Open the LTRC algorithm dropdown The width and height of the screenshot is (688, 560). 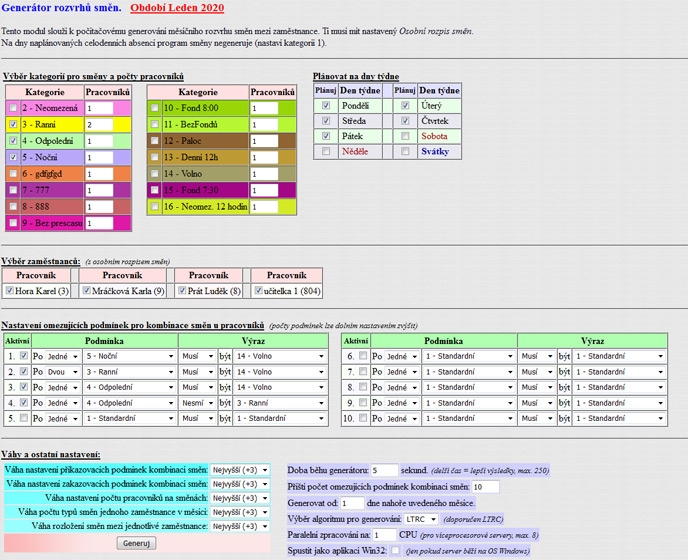[x=421, y=519]
